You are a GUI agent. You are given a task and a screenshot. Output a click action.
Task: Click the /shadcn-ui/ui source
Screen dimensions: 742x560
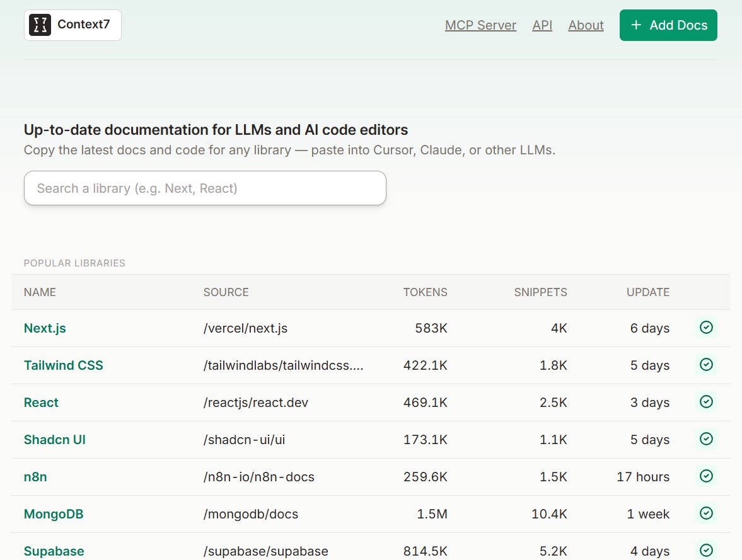tap(244, 440)
